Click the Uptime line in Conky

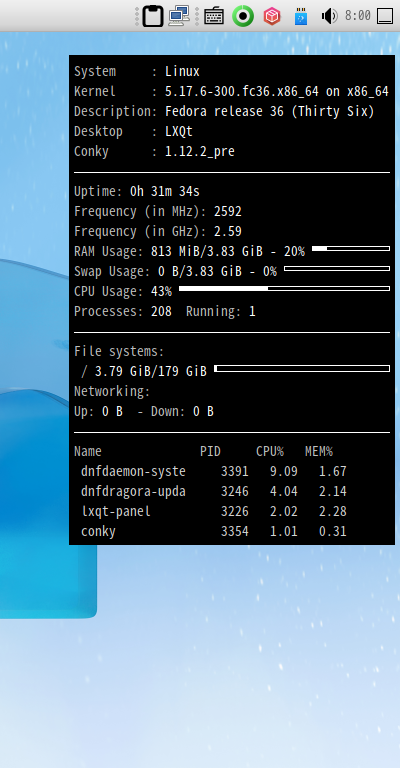click(x=137, y=191)
